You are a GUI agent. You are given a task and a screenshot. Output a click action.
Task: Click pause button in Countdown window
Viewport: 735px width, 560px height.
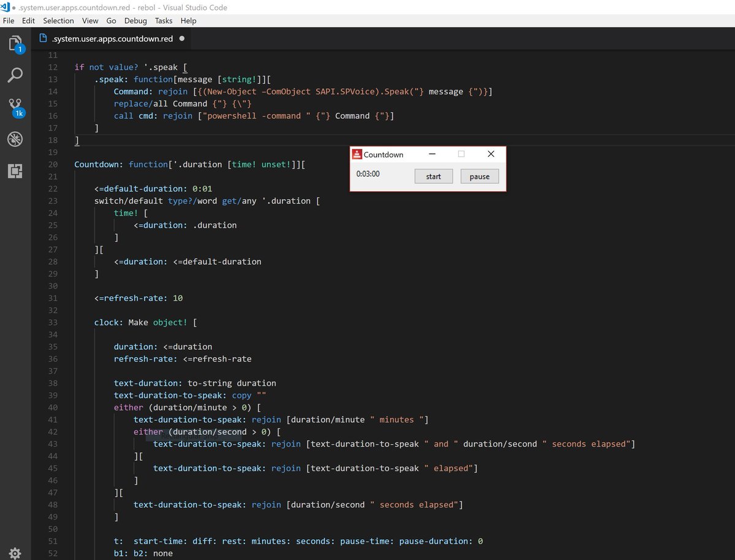pos(480,176)
